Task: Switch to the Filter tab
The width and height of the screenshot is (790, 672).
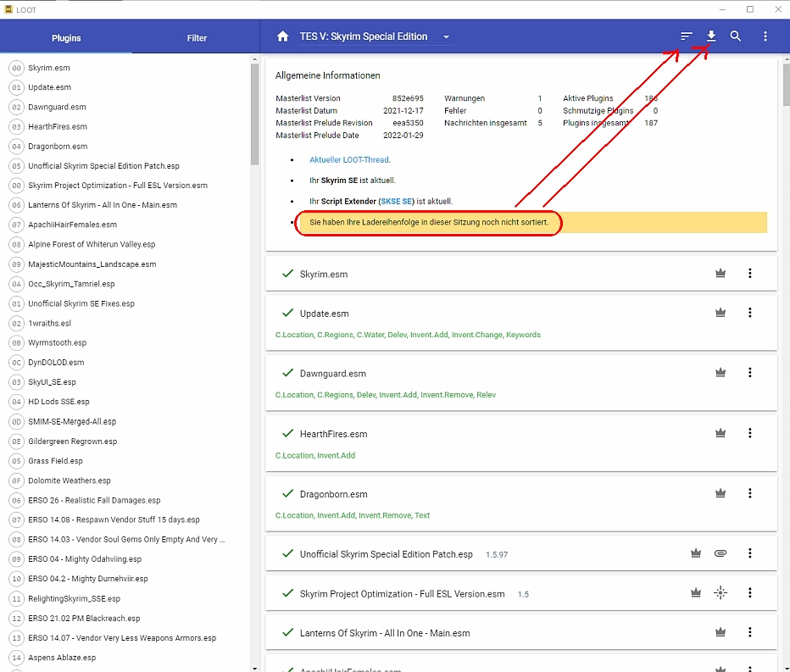Action: 197,38
